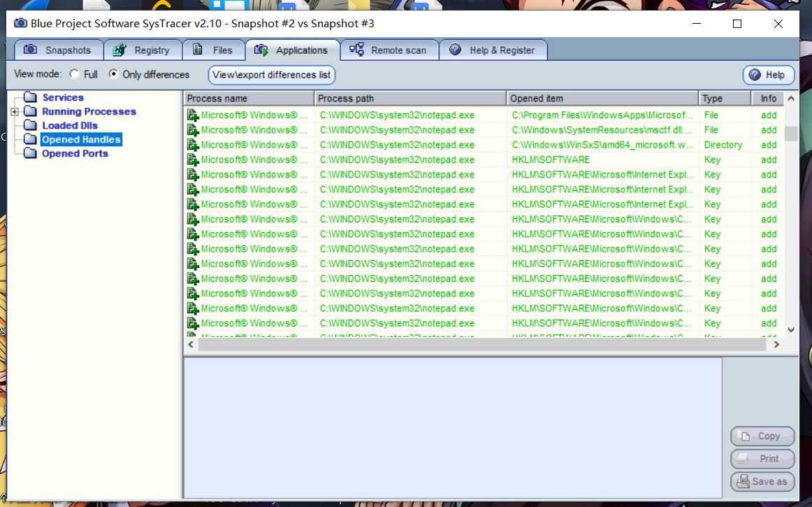Select the HKLM\SOFTWARE opened item cell
Image resolution: width=812 pixels, height=507 pixels.
click(x=603, y=159)
